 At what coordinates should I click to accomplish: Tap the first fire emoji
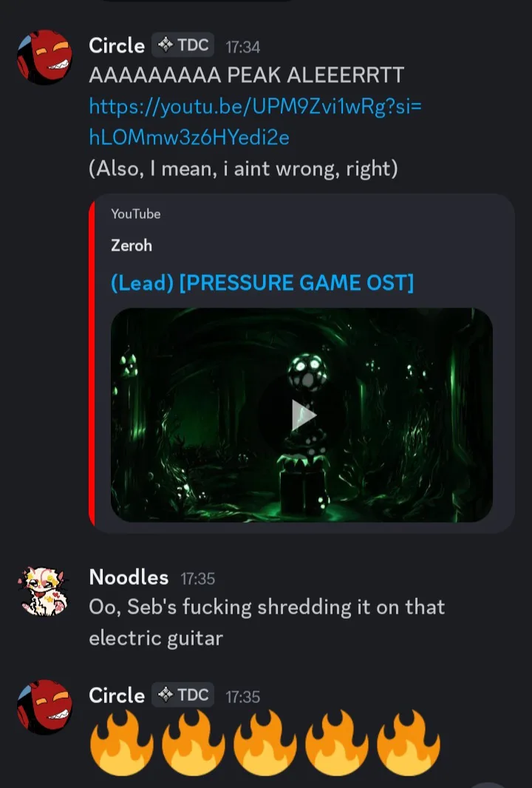(122, 743)
